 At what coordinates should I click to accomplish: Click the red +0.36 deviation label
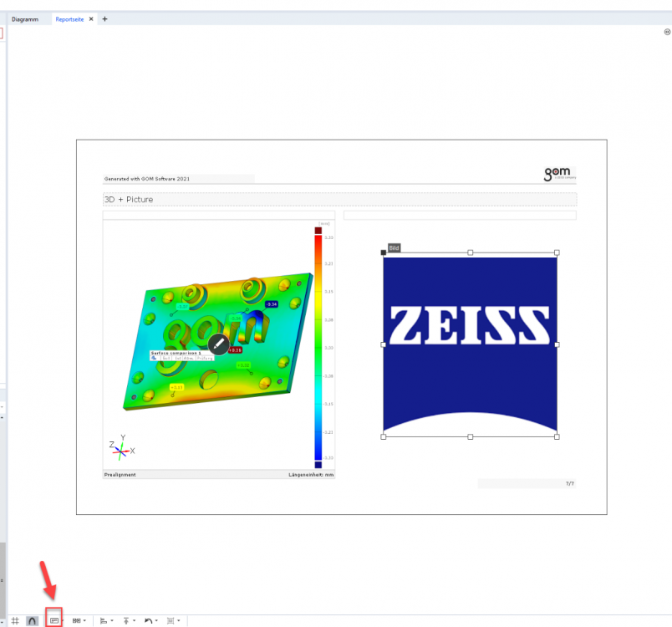coord(236,350)
